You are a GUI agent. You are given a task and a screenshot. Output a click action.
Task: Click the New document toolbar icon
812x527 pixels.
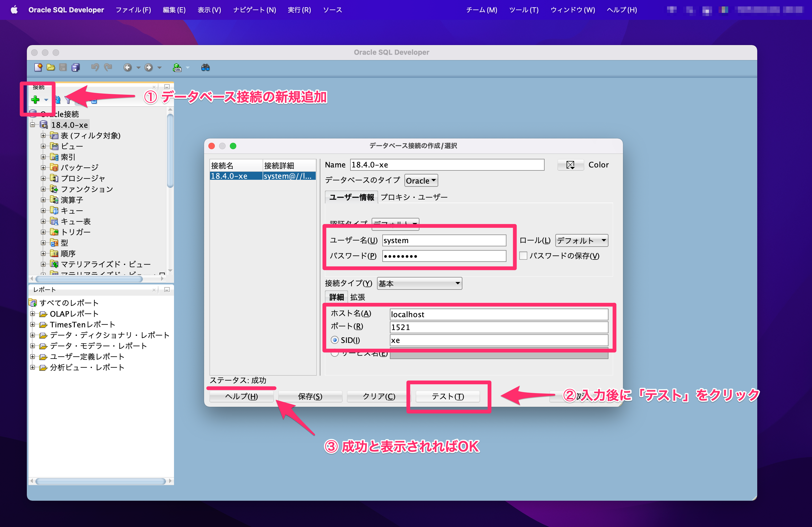[38, 68]
